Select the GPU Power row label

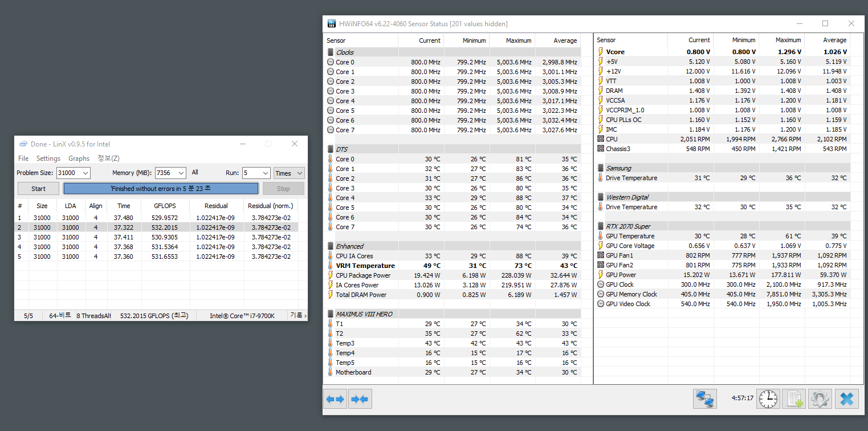(x=621, y=275)
